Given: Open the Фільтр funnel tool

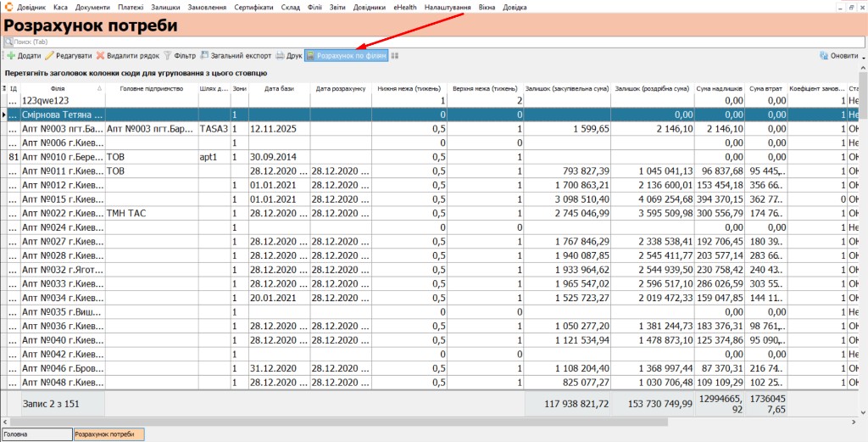Looking at the screenshot, I should 167,56.
